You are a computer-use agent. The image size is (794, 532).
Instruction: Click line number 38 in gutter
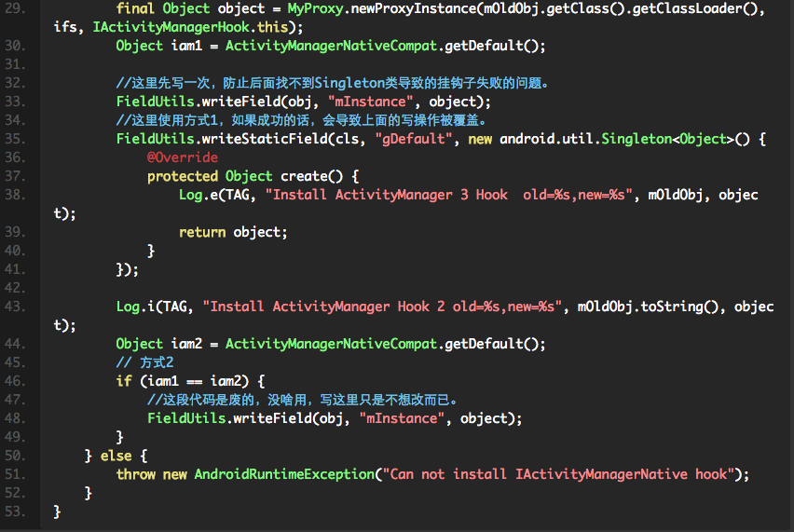pos(15,195)
